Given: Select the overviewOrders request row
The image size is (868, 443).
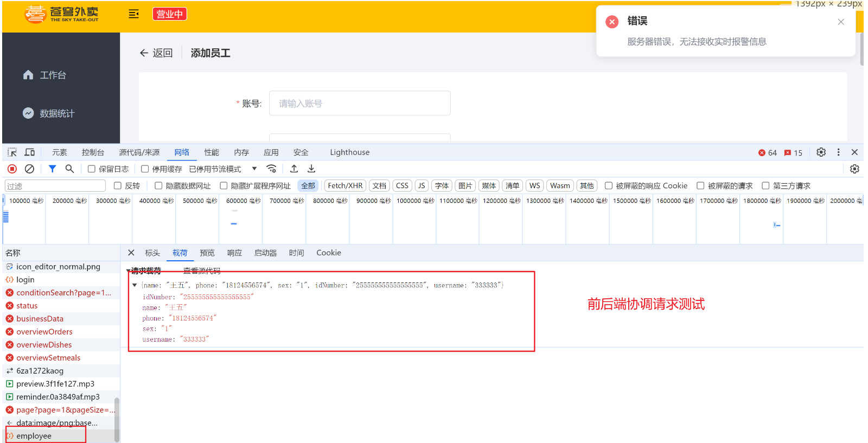Looking at the screenshot, I should tap(61, 332).
